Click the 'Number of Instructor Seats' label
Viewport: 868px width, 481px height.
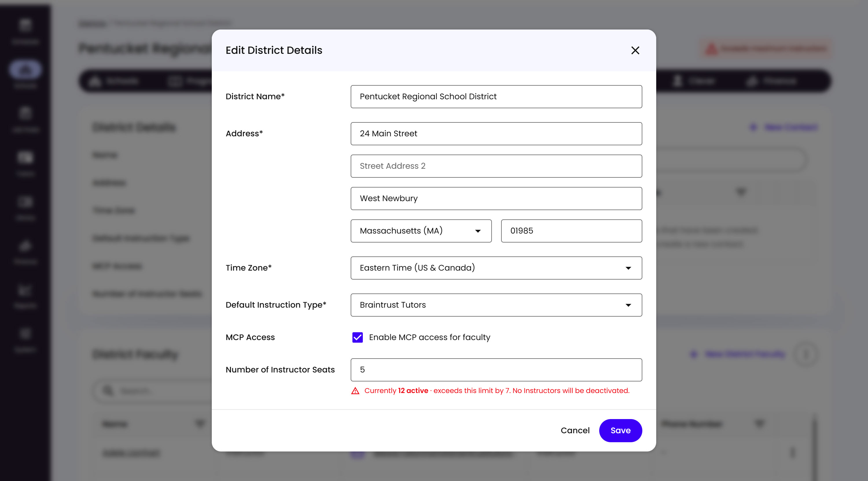coord(280,369)
